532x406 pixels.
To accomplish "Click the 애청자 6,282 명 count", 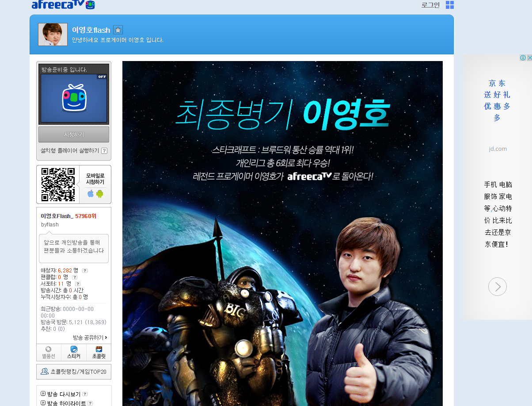I will point(60,270).
